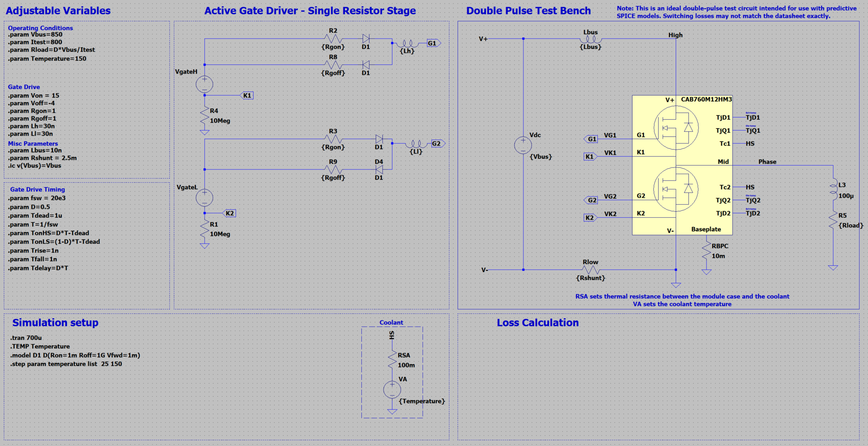Select the .model D1 diode directive

[x=75, y=355]
